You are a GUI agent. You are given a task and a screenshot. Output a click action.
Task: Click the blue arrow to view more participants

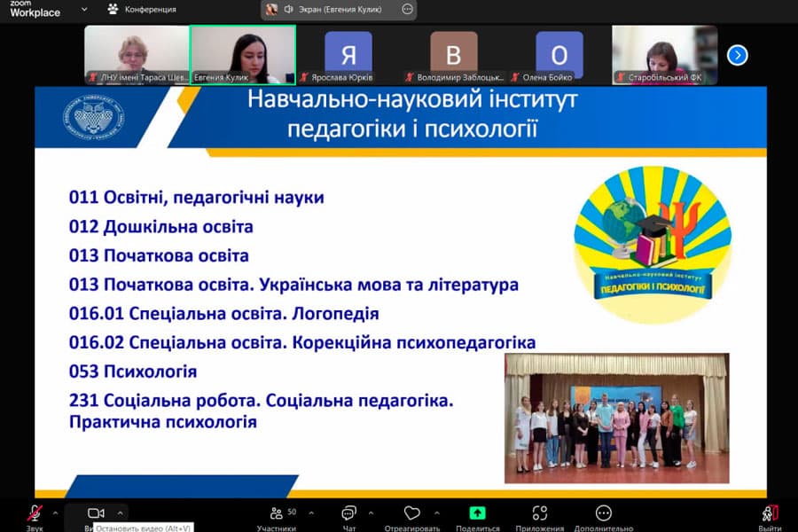[737, 55]
